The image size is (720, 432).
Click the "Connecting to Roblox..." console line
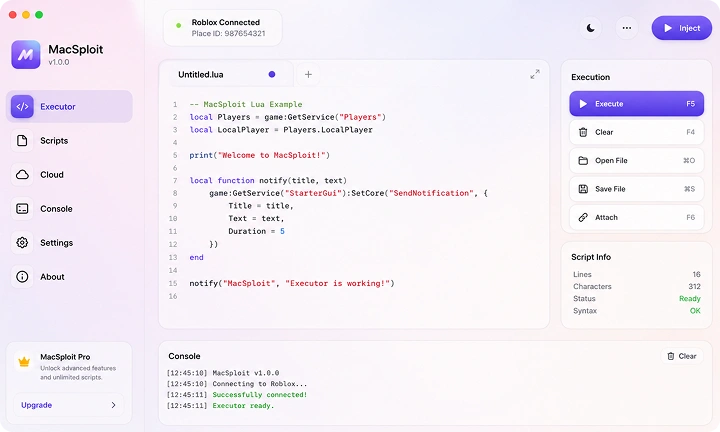coord(259,383)
